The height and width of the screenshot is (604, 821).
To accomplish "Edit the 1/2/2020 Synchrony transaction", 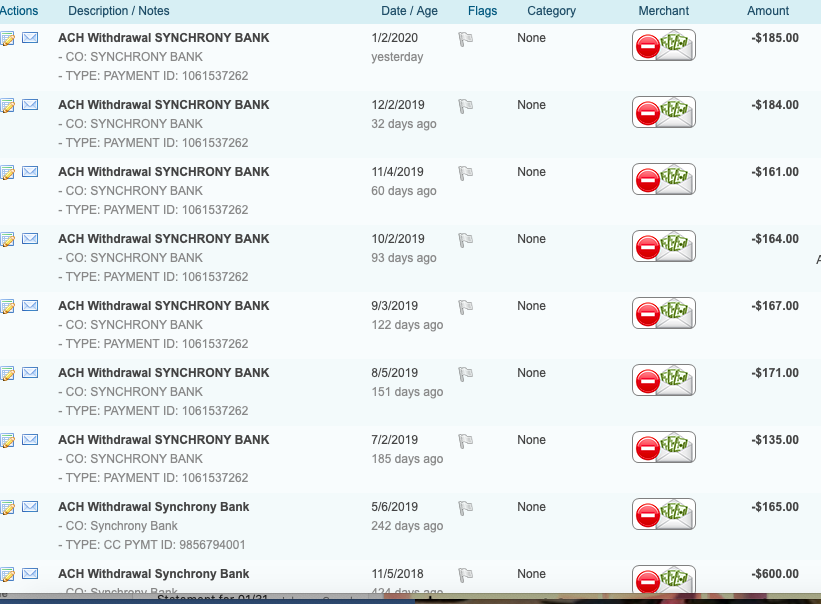I will pos(7,38).
